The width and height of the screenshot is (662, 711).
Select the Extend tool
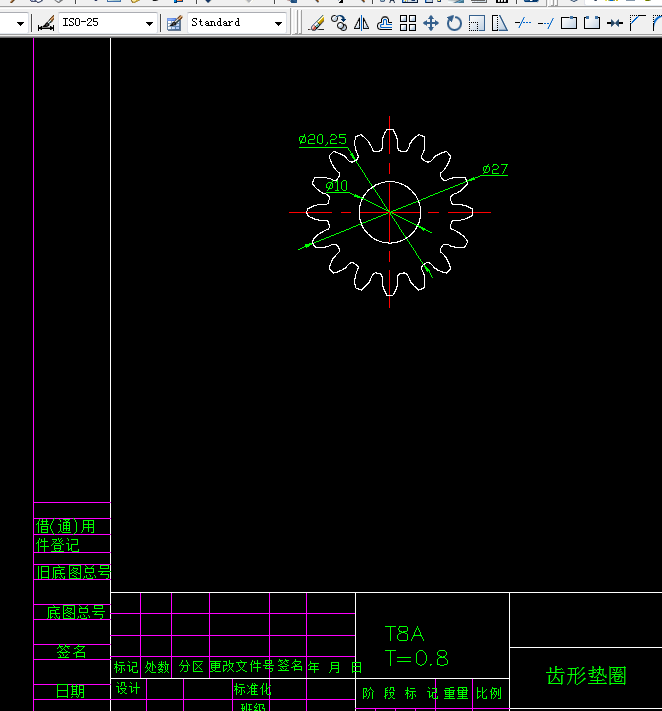click(x=545, y=23)
